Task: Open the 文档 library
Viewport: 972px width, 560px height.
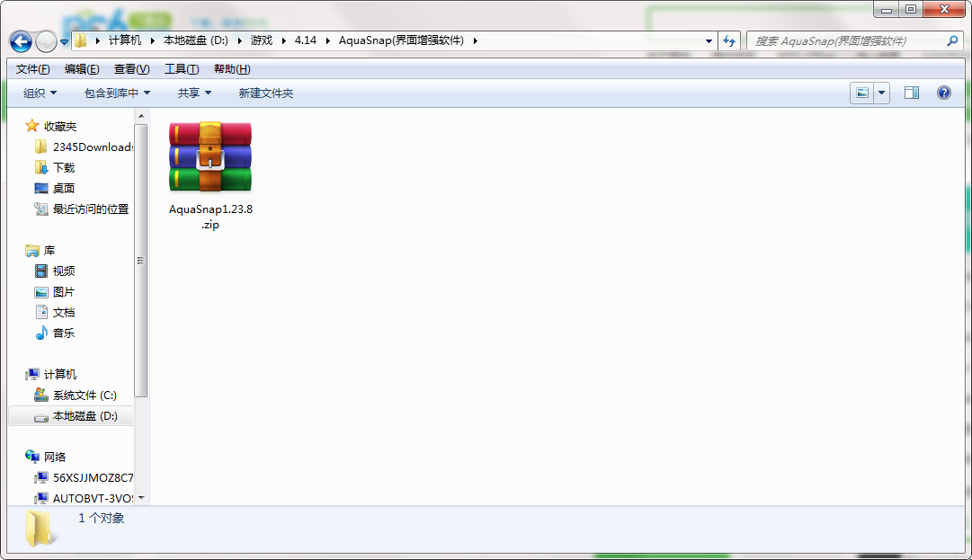Action: tap(63, 312)
